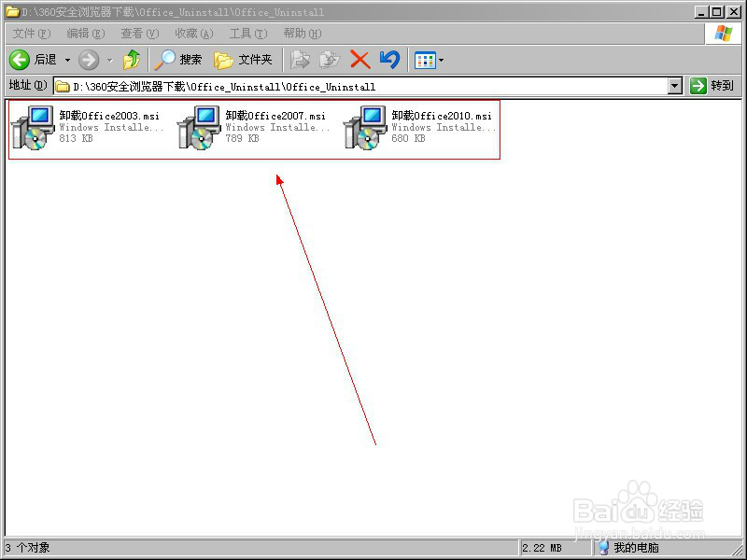Click the 3 个对象 status text
The height and width of the screenshot is (560, 747).
(x=27, y=548)
